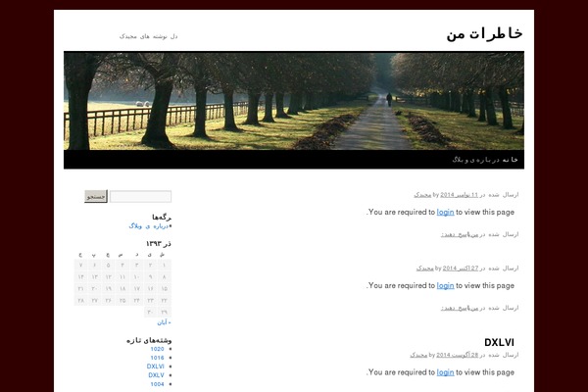Viewport: 588px width, 392px height.
Task: Click پاسخ دهید under the first post
Action: click(x=460, y=234)
